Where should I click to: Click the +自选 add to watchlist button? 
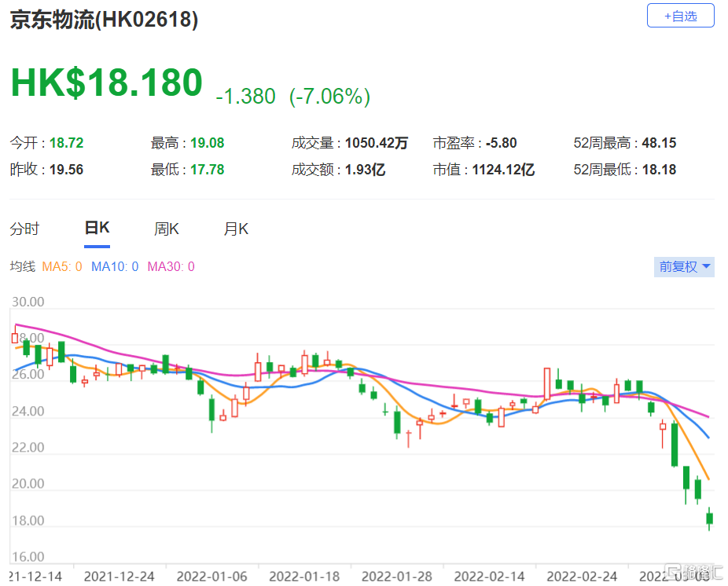[x=680, y=16]
